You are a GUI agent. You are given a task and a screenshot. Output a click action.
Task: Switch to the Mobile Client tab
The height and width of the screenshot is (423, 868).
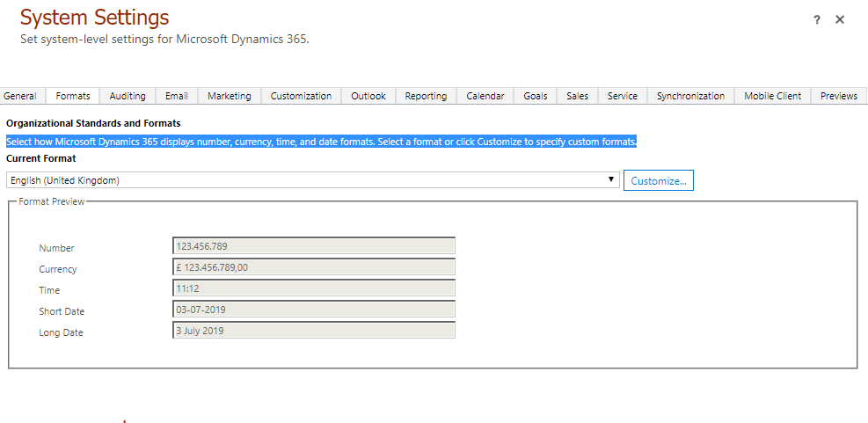pos(772,96)
